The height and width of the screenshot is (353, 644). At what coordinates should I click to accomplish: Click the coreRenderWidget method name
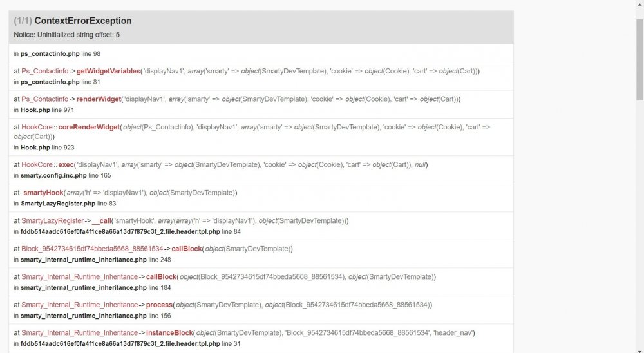tap(89, 128)
